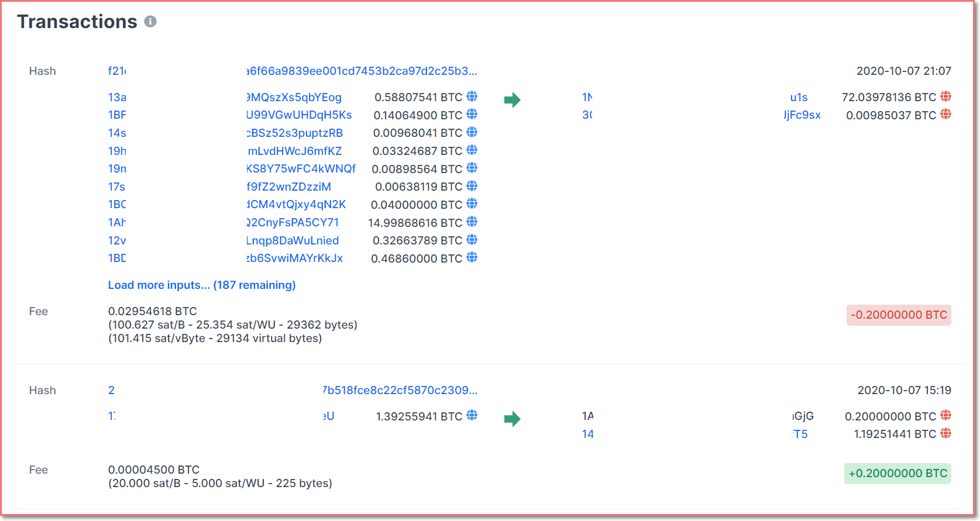
Task: Open transaction hash ending 97d2c25b3...
Action: 362,71
